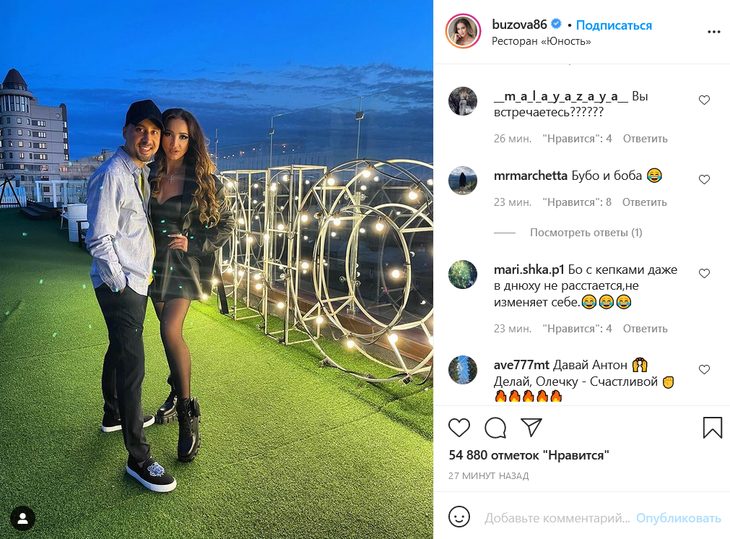Focus the Добавьте комментарий input field
This screenshot has height=539, width=730.
click(x=557, y=518)
